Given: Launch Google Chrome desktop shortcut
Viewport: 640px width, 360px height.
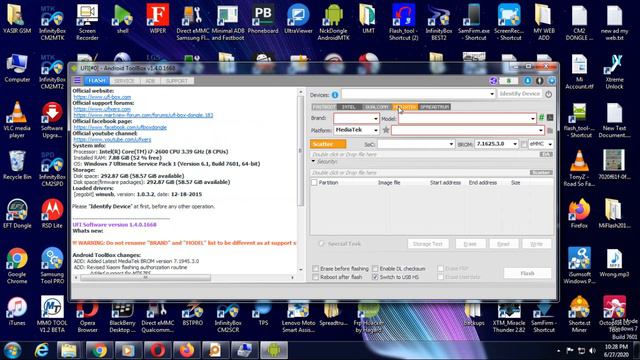Looking at the screenshot, I should click(17, 266).
